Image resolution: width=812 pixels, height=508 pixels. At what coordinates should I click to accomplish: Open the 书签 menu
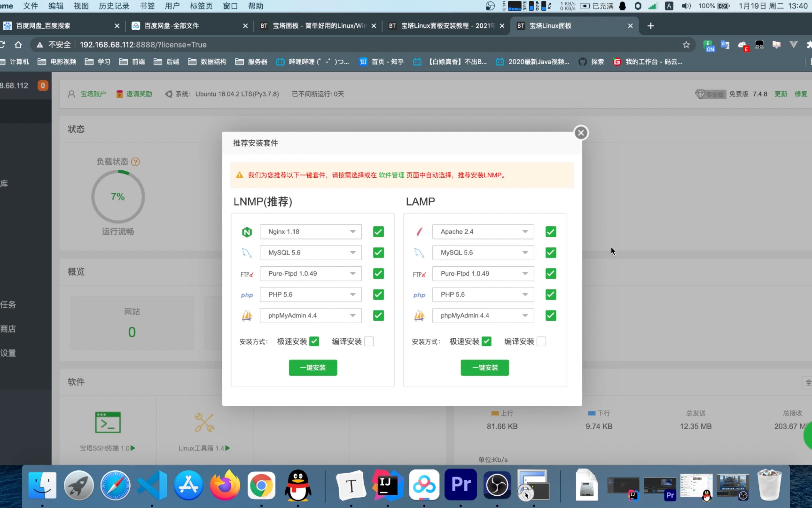pyautogui.click(x=147, y=6)
